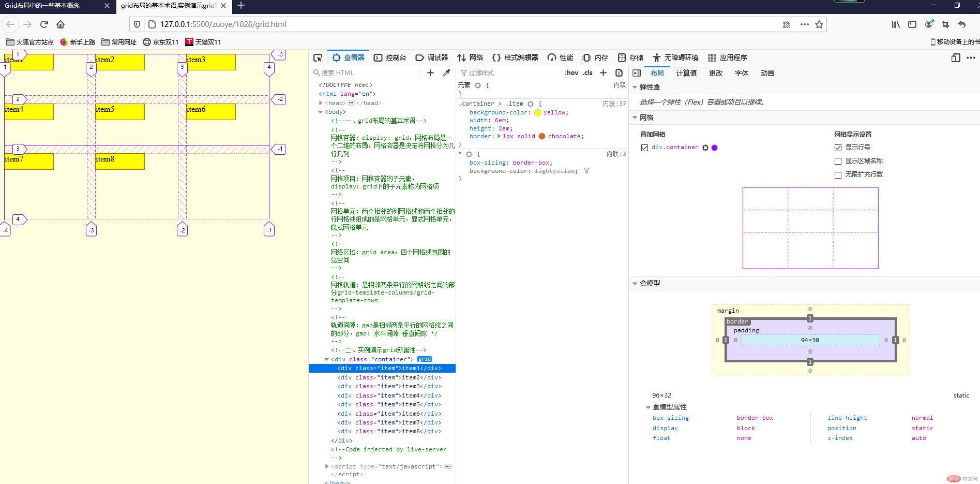This screenshot has height=484, width=980.
Task: Open the DevTools more options menu
Action: [x=971, y=57]
